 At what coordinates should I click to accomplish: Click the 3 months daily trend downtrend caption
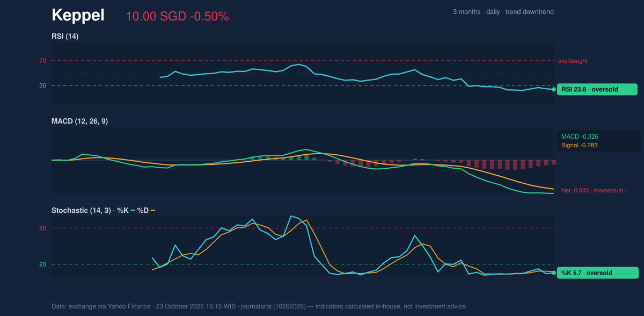[x=503, y=12]
